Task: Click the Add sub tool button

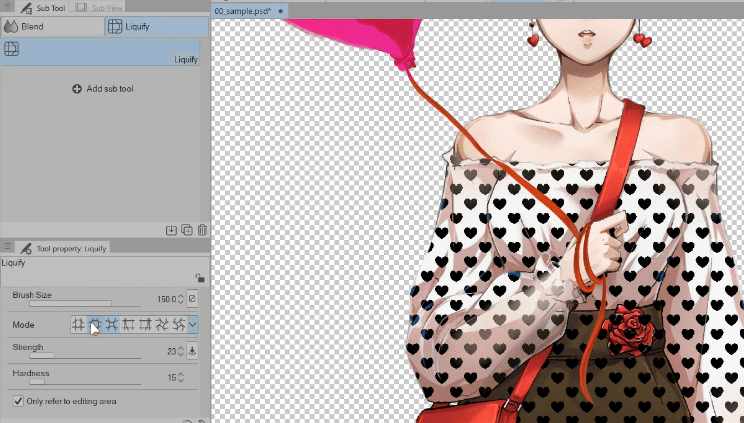Action: [104, 89]
